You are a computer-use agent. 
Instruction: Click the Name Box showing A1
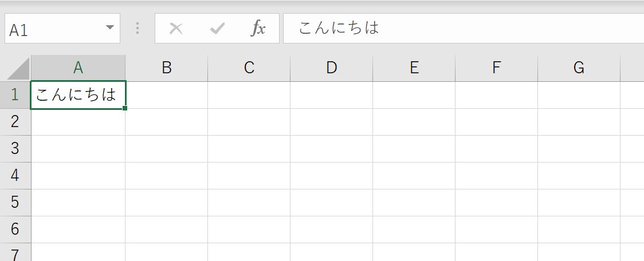click(x=62, y=28)
